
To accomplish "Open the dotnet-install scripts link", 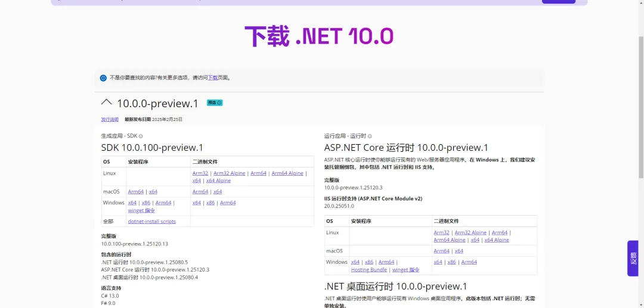I will pyautogui.click(x=152, y=222).
